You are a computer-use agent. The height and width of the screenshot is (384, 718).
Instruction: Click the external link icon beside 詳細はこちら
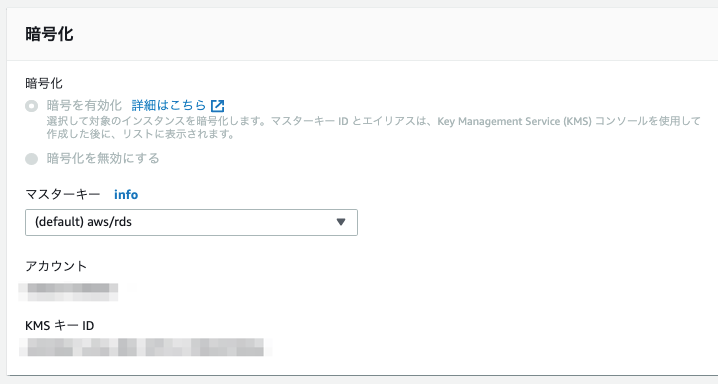pos(218,106)
